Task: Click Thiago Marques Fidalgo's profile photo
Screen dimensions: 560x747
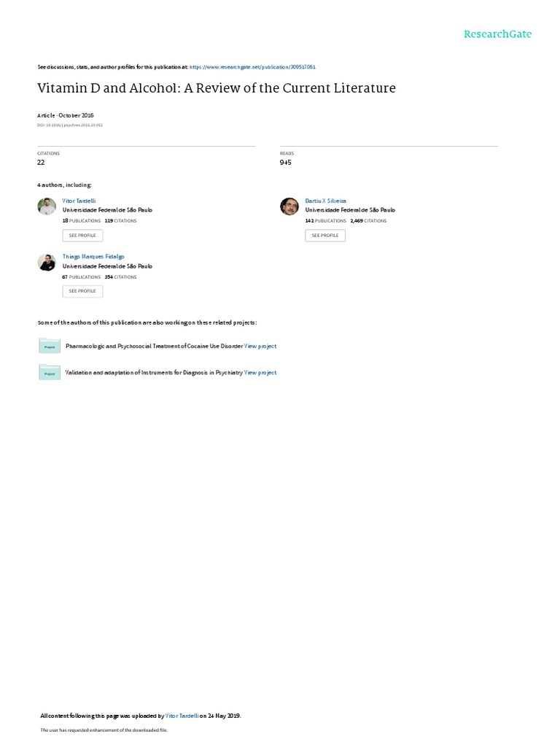Action: pyautogui.click(x=47, y=262)
